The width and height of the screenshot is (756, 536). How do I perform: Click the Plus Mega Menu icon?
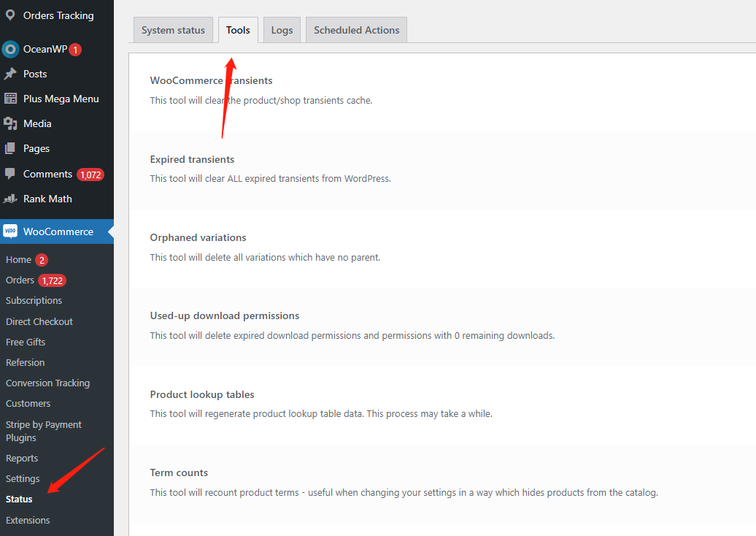(10, 99)
